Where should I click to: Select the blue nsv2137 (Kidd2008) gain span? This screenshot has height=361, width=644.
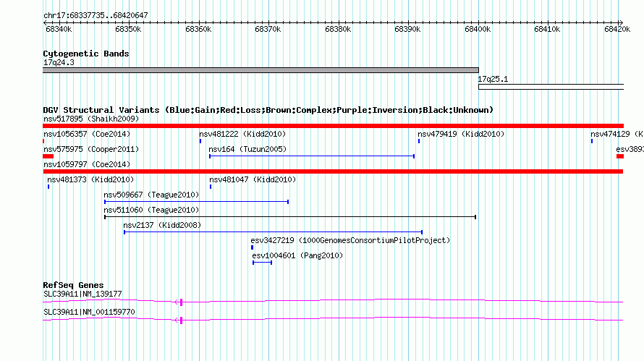pos(273,232)
